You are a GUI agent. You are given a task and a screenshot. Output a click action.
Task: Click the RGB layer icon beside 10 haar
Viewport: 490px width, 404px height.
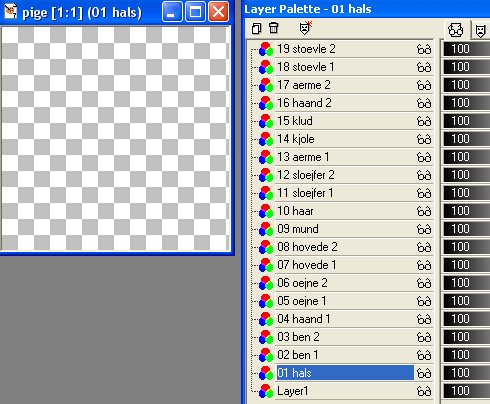pyautogui.click(x=266, y=211)
